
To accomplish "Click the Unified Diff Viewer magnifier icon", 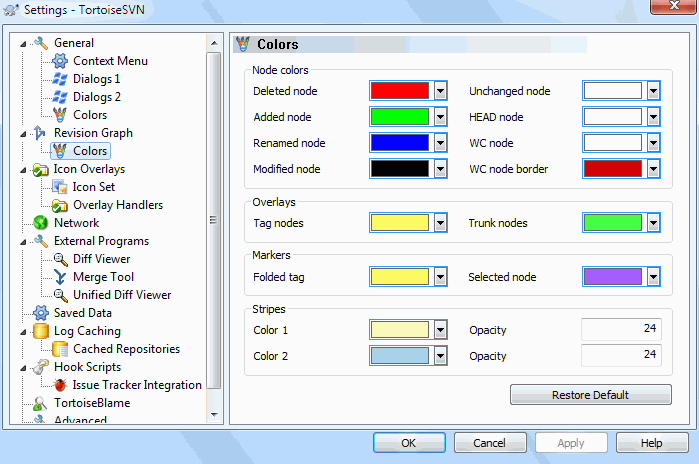I will (x=60, y=295).
